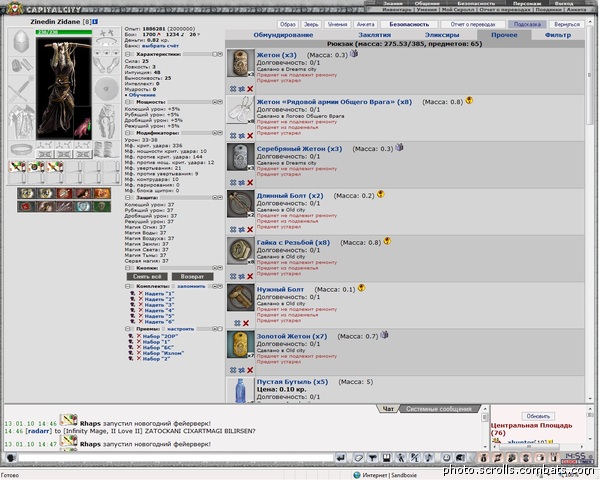Click the Возврат button
Image resolution: width=600 pixels, height=480 pixels.
192,276
